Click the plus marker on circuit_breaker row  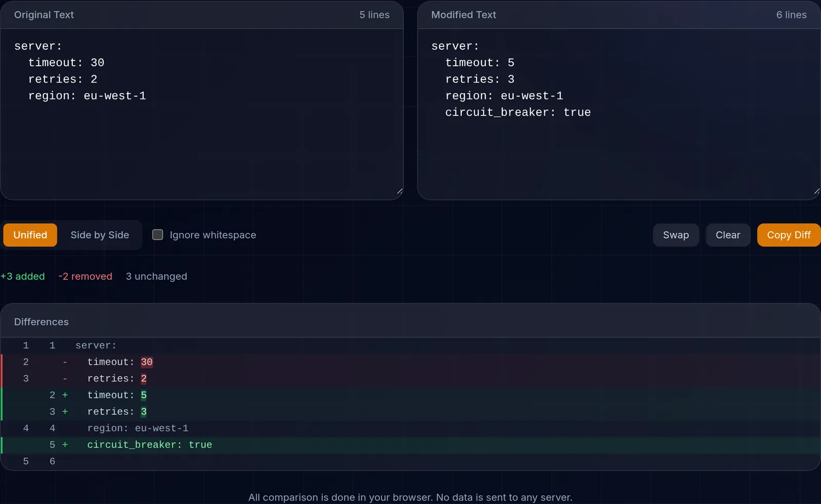point(65,444)
